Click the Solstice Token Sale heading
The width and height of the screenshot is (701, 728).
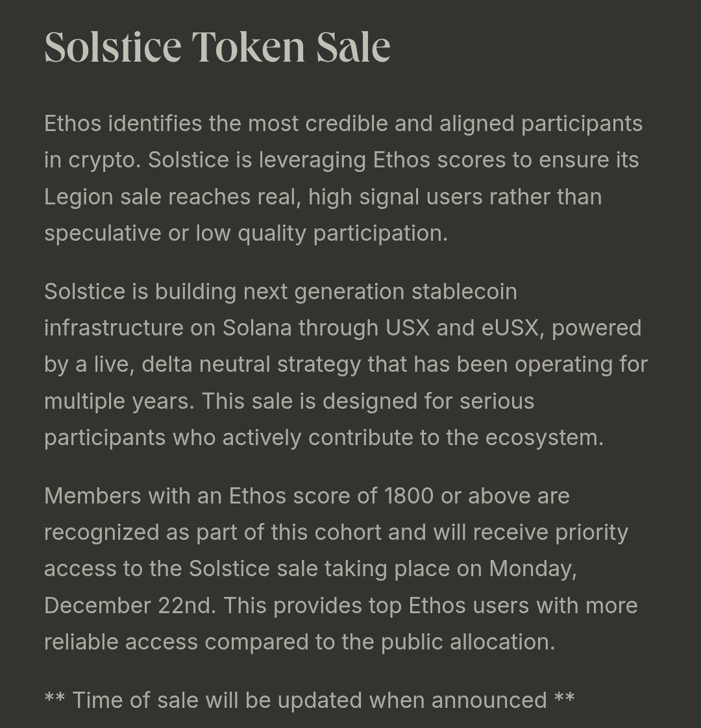point(217,47)
